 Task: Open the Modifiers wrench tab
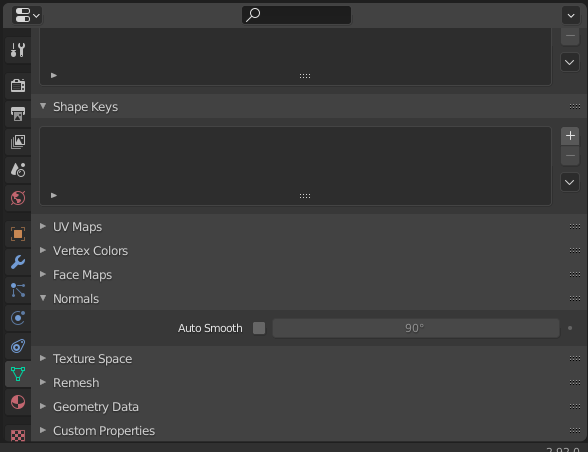point(18,262)
